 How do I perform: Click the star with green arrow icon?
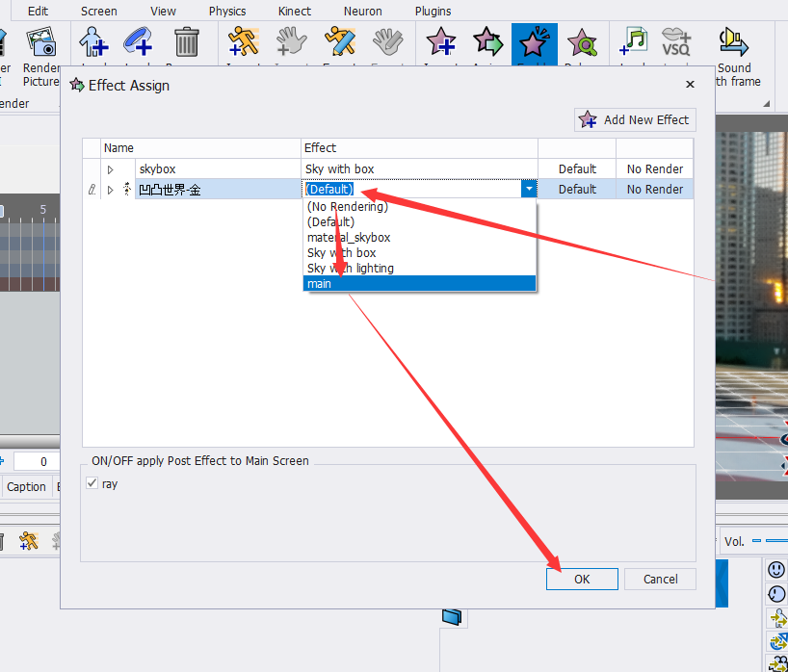coord(487,42)
